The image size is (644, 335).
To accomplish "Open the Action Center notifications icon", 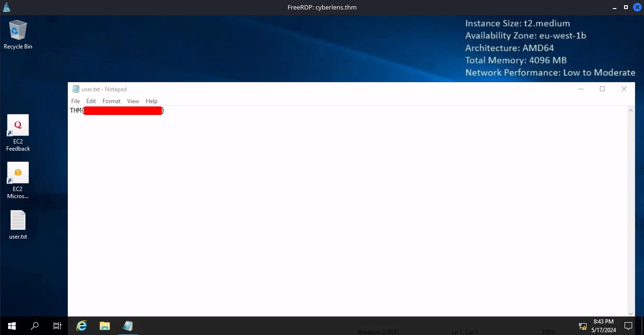I will 628,326.
